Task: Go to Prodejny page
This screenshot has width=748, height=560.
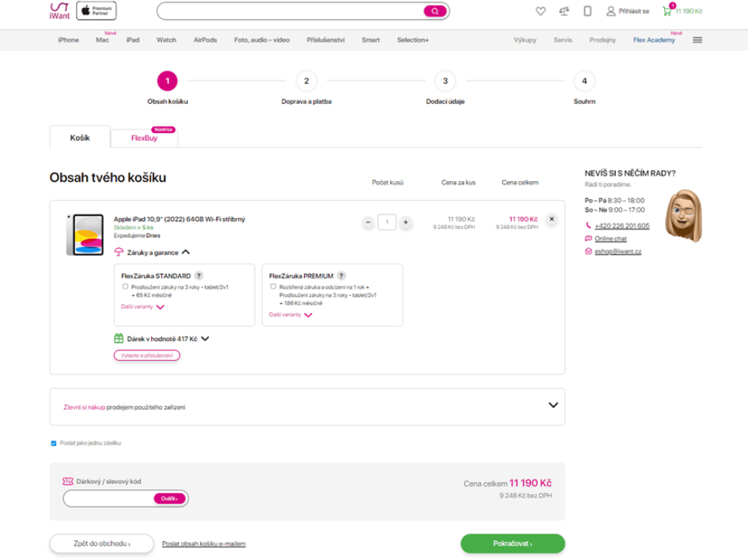Action: coord(603,40)
